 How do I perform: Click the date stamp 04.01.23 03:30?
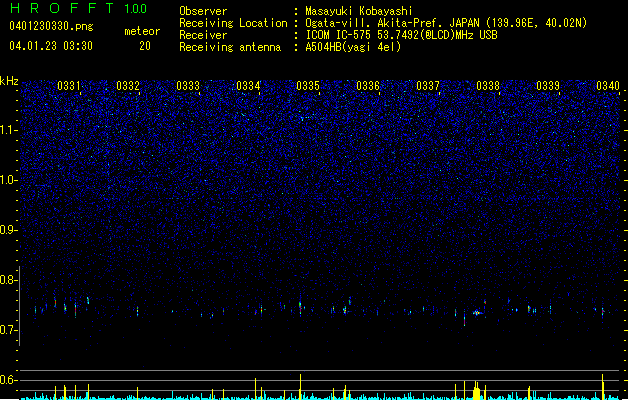click(51, 46)
